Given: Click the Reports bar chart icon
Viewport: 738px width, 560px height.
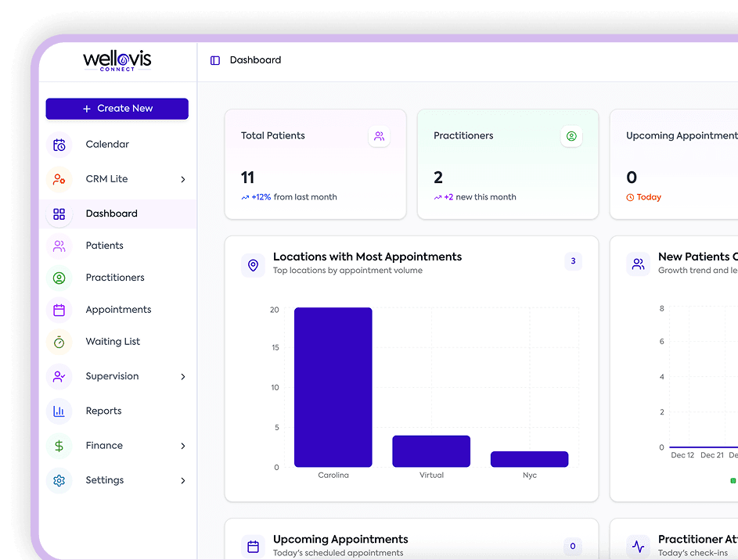Looking at the screenshot, I should pos(59,411).
